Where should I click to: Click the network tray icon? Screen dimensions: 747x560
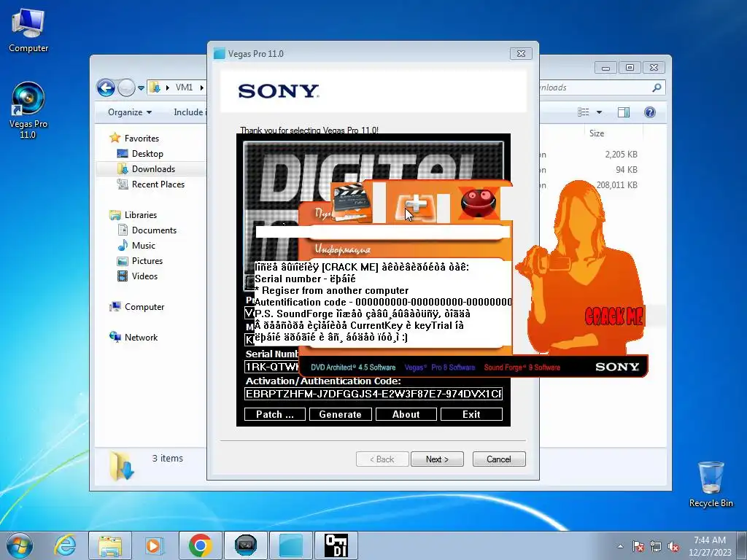[656, 546]
